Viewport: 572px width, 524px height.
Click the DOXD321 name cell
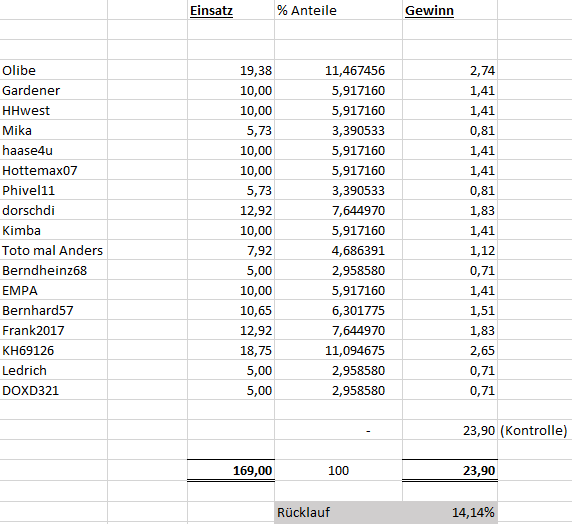point(54,390)
